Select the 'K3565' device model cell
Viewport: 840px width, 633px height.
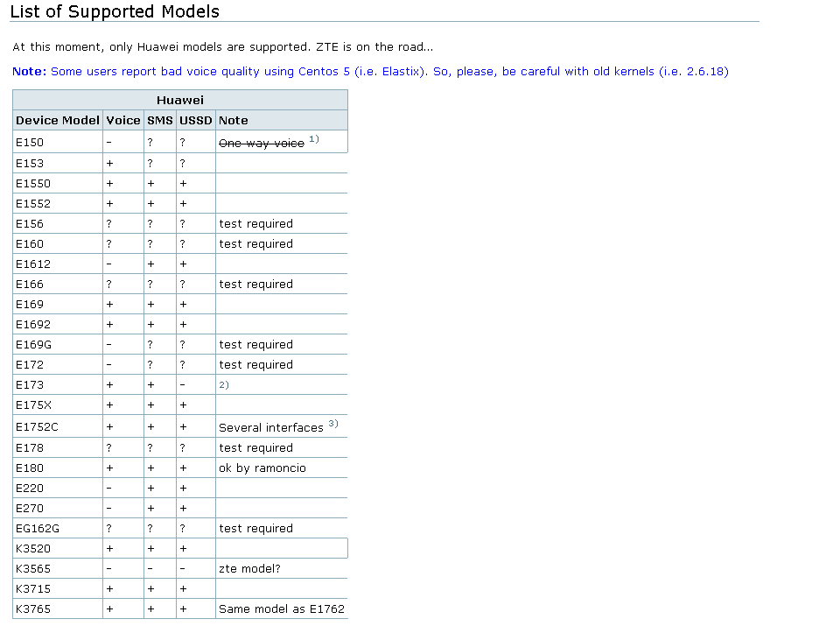(x=58, y=568)
